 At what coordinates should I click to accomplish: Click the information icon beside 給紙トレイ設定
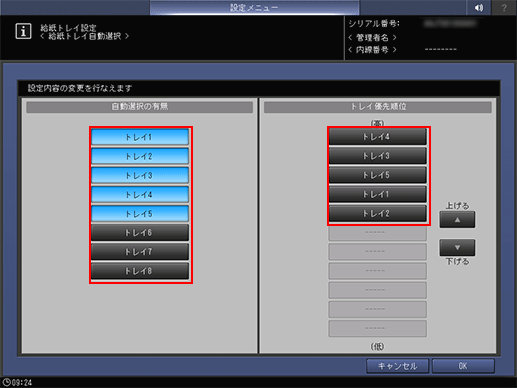tap(23, 31)
